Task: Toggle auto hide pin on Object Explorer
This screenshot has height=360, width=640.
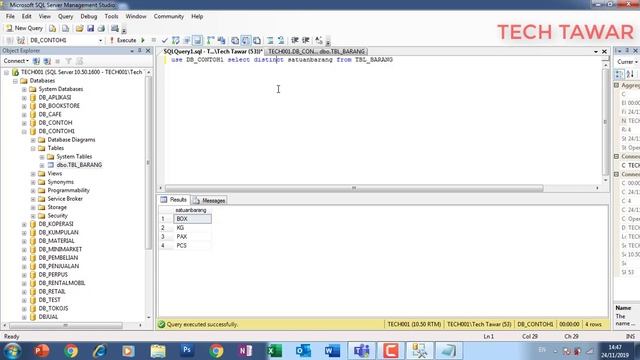Action: (140, 51)
